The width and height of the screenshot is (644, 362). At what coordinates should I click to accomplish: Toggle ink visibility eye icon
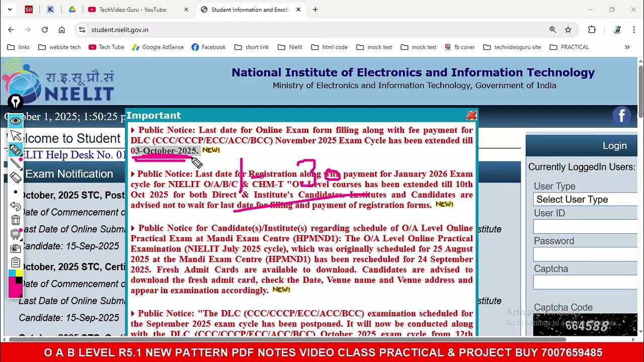(16, 121)
